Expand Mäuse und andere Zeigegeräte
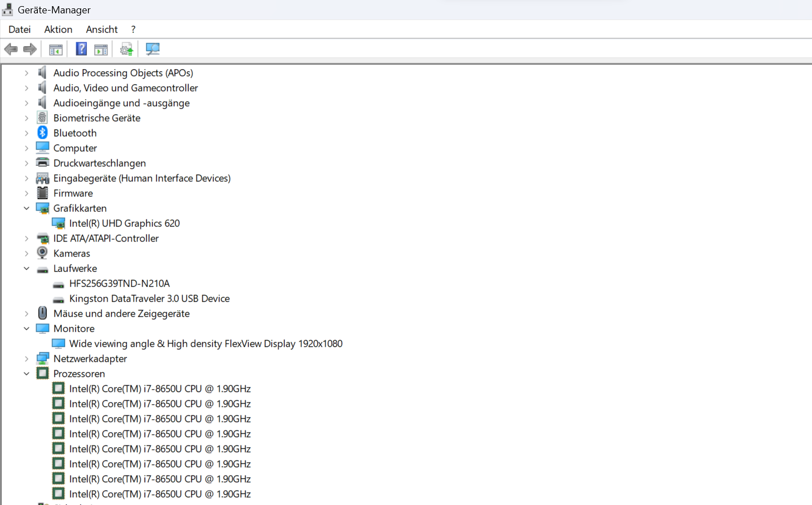The height and width of the screenshot is (505, 812). click(x=26, y=313)
